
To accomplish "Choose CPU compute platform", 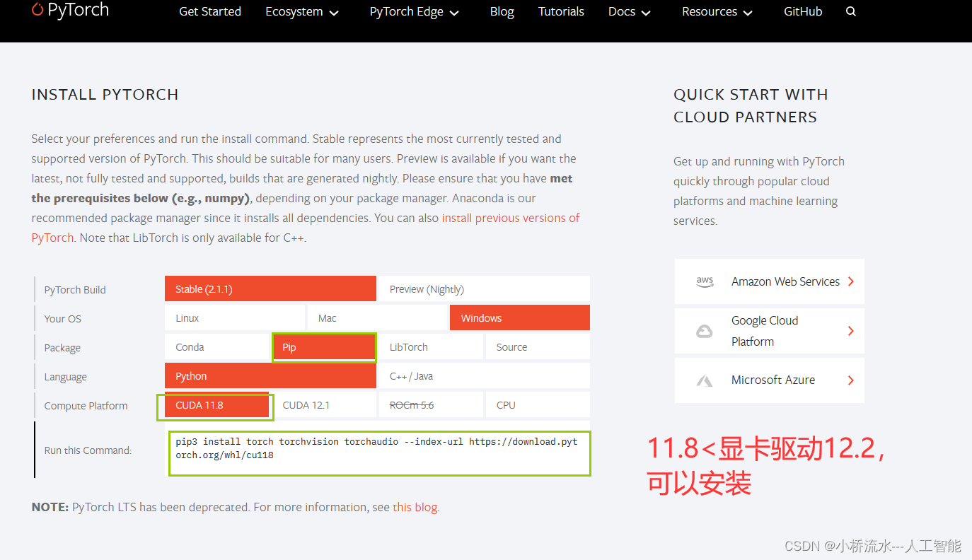I will click(538, 405).
